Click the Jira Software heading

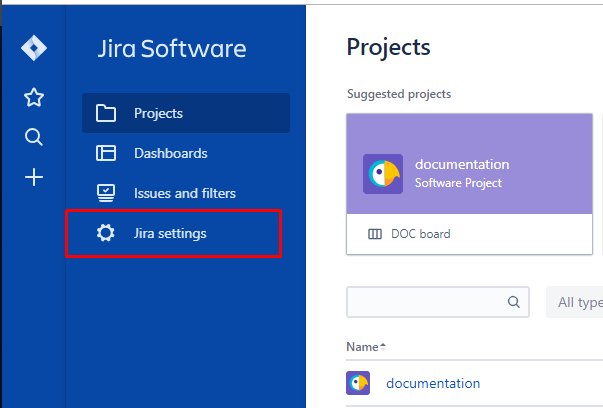click(x=171, y=49)
